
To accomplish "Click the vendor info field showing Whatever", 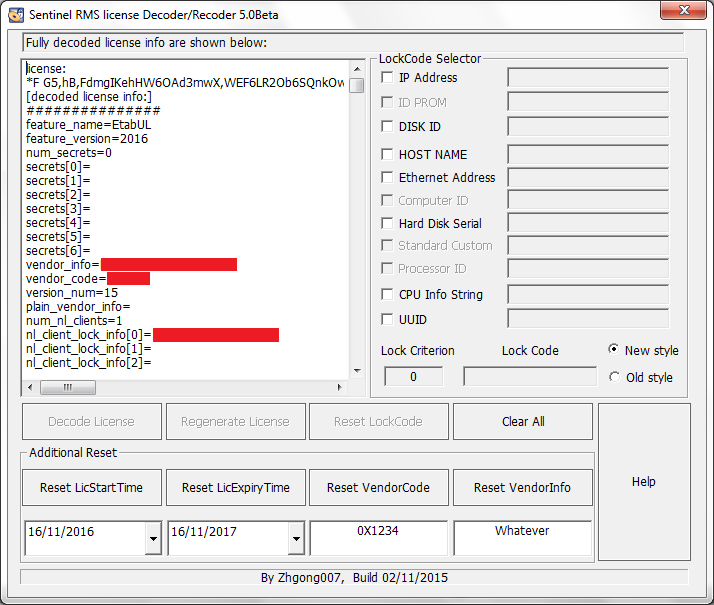I will click(523, 538).
